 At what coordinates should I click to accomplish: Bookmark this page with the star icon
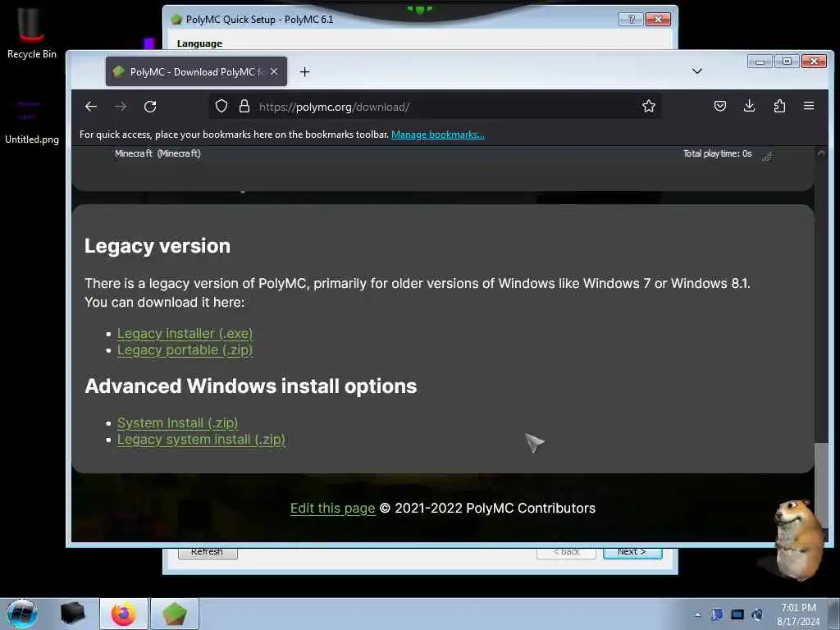649,106
